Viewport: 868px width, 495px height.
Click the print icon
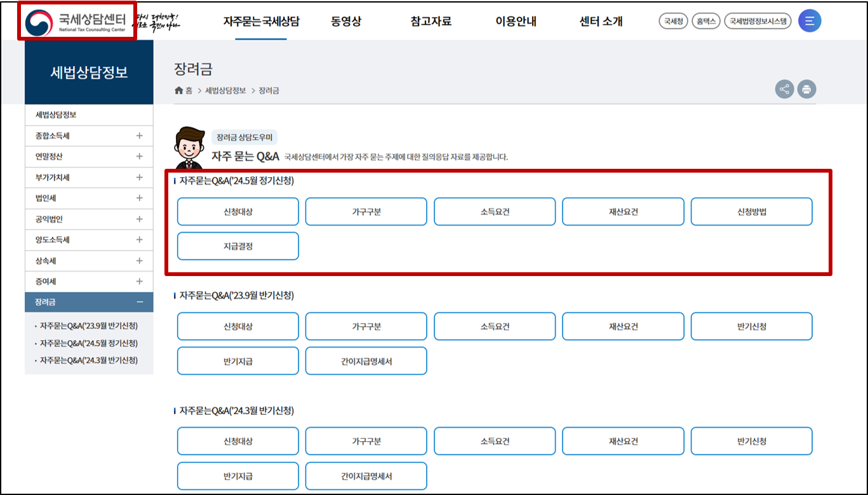806,89
